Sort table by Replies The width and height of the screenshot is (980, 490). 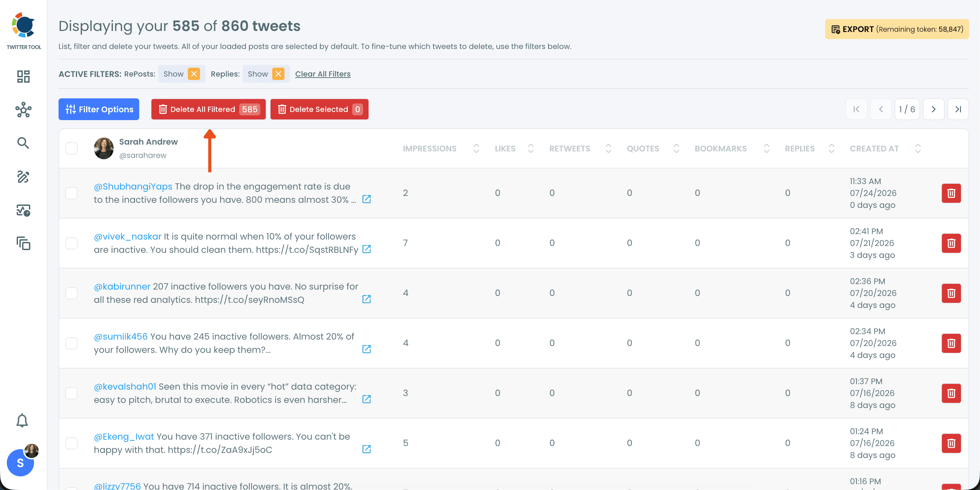[x=832, y=148]
